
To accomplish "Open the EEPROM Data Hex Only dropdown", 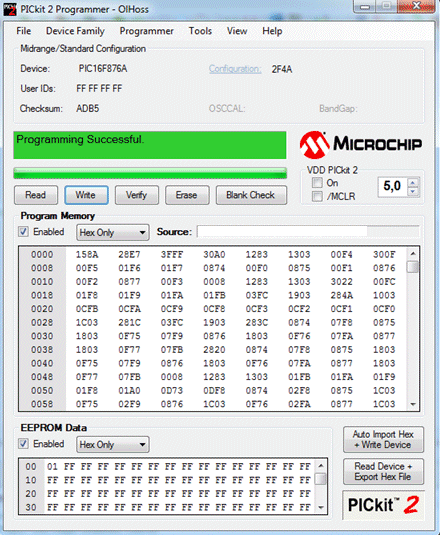I will click(113, 445).
